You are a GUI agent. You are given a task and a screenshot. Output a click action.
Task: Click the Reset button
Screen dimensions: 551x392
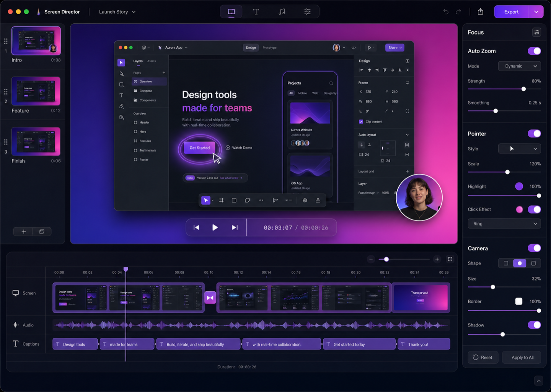[x=483, y=358]
